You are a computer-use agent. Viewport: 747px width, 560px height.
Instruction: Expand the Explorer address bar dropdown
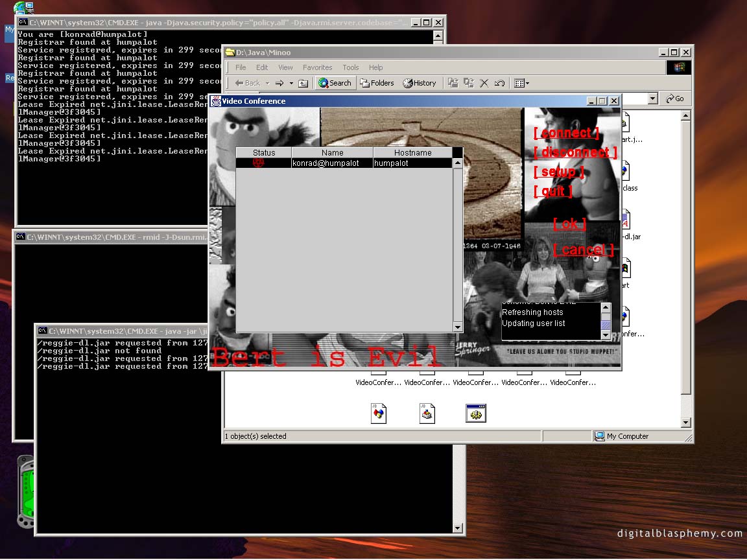653,99
